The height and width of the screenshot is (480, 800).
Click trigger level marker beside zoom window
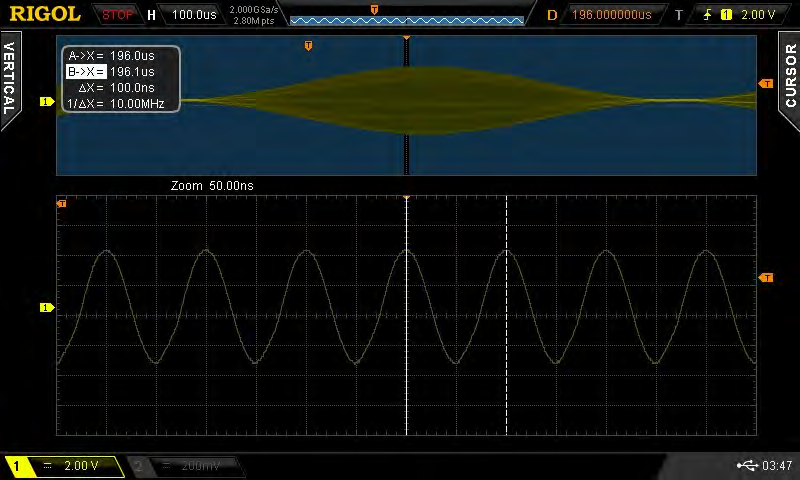coord(766,277)
